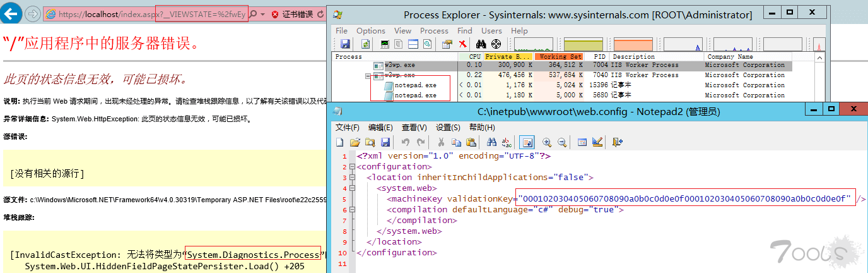Image resolution: width=868 pixels, height=273 pixels.
Task: Collapse the configuration fold marker on line 2
Action: tap(351, 167)
